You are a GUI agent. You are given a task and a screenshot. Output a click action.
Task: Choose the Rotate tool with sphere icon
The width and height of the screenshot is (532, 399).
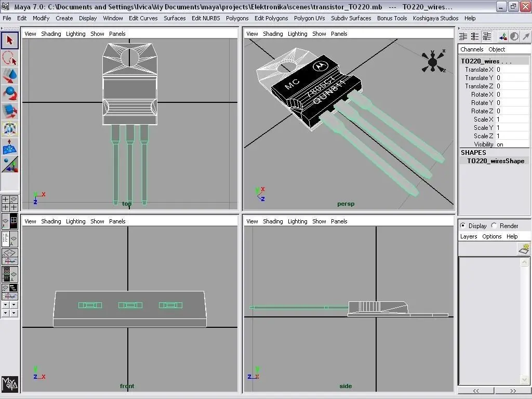click(x=9, y=94)
